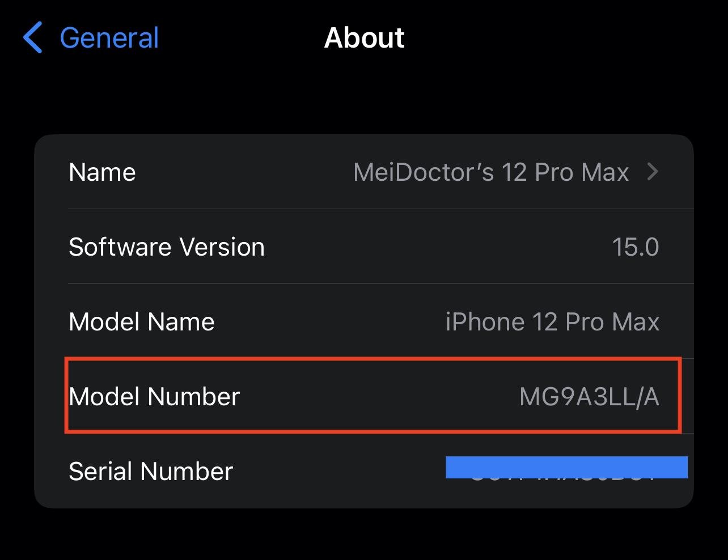Select the Serial Number label
Viewport: 728px width, 560px height.
coord(151,472)
